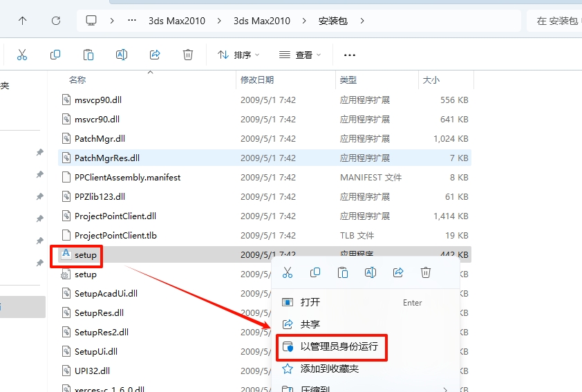Click the rename icon in the toolbar

122,55
